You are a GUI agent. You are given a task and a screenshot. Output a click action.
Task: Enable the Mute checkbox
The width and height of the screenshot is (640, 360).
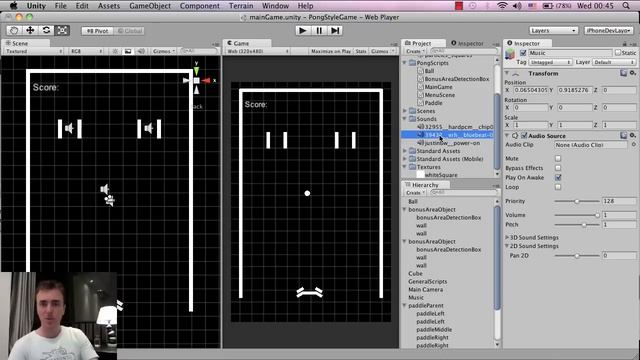558,158
